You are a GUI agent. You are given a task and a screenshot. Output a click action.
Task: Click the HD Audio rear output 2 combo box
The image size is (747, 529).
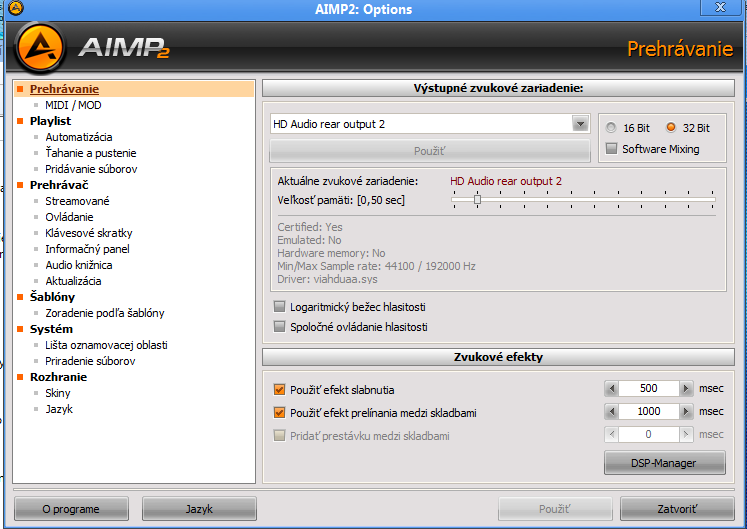coord(430,124)
